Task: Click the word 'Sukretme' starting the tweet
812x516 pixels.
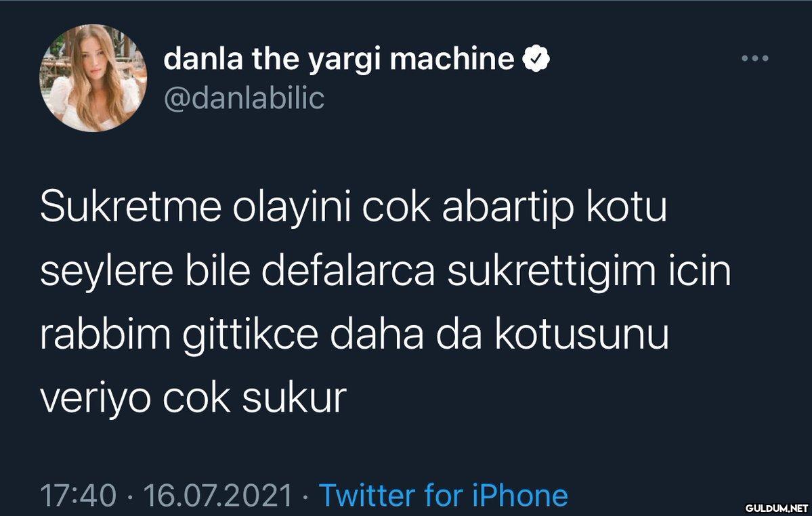Action: point(131,207)
